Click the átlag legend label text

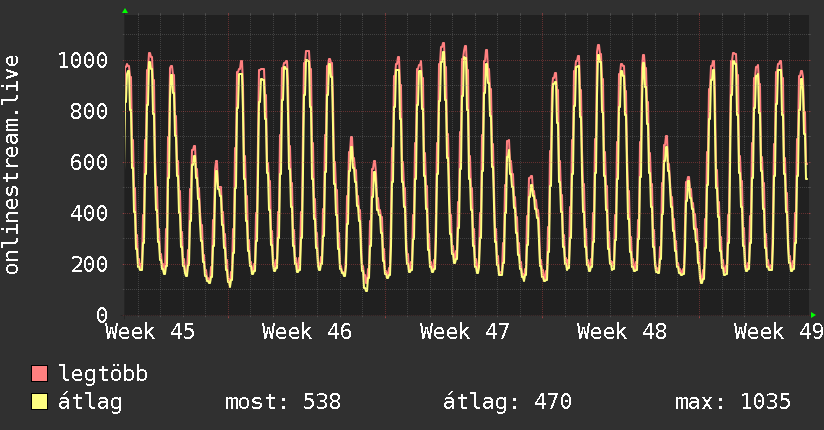[x=91, y=402]
